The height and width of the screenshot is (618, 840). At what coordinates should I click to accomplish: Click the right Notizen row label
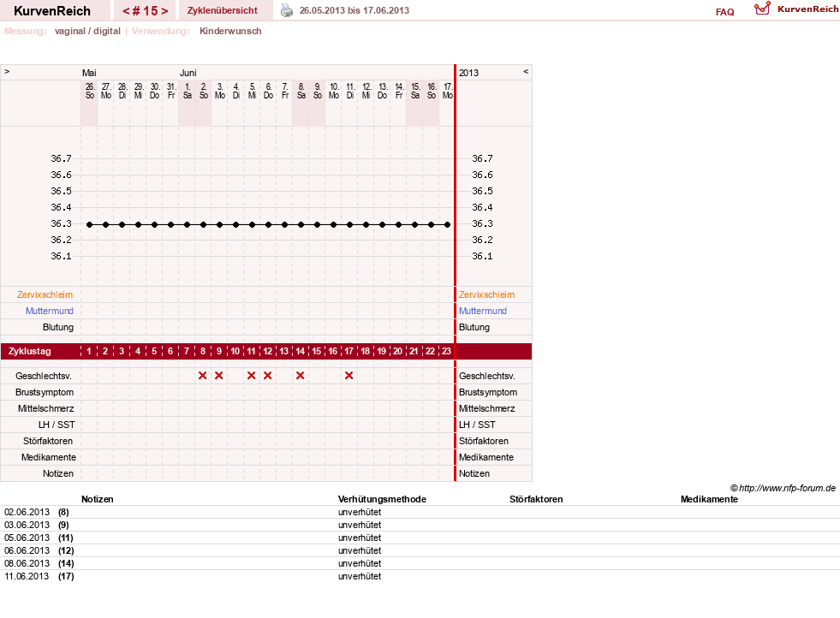click(x=474, y=473)
